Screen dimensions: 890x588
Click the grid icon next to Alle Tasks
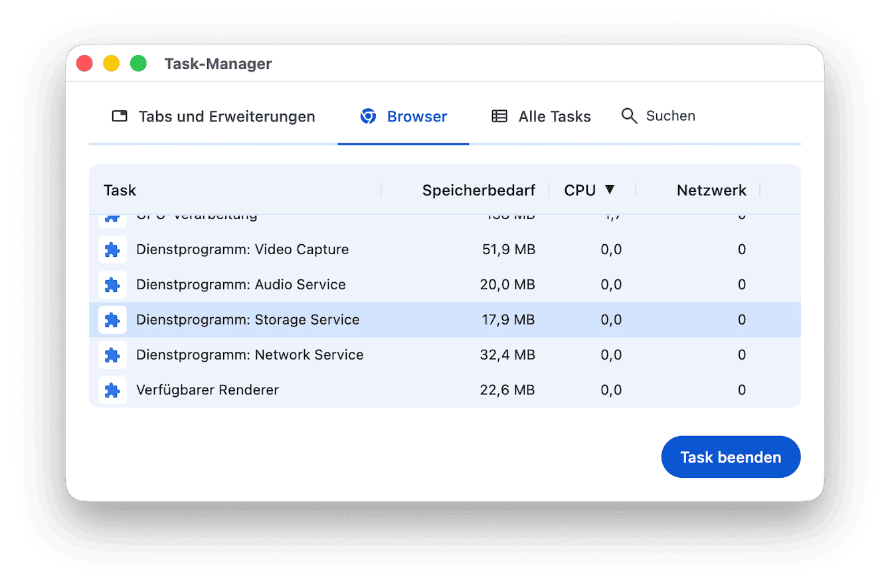coord(499,115)
